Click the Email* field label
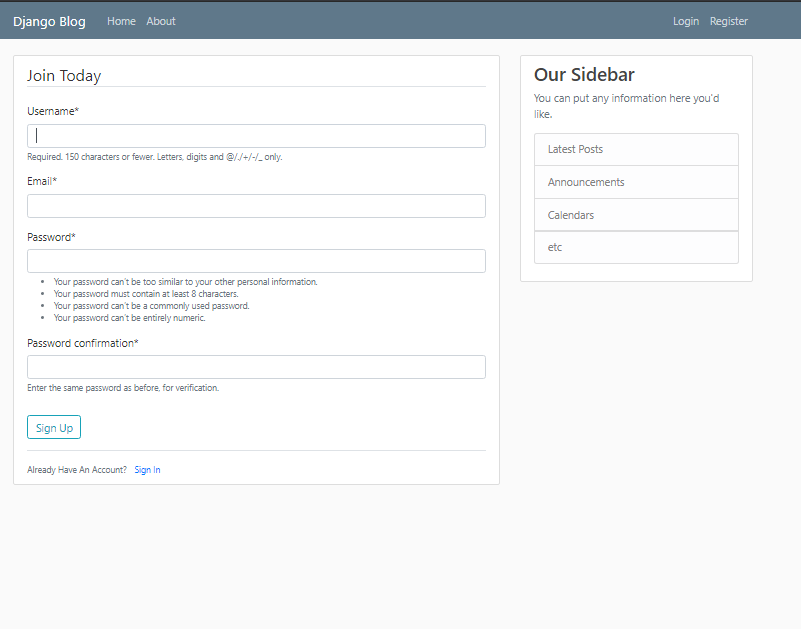Screen dimensions: 801x629 coord(42,181)
